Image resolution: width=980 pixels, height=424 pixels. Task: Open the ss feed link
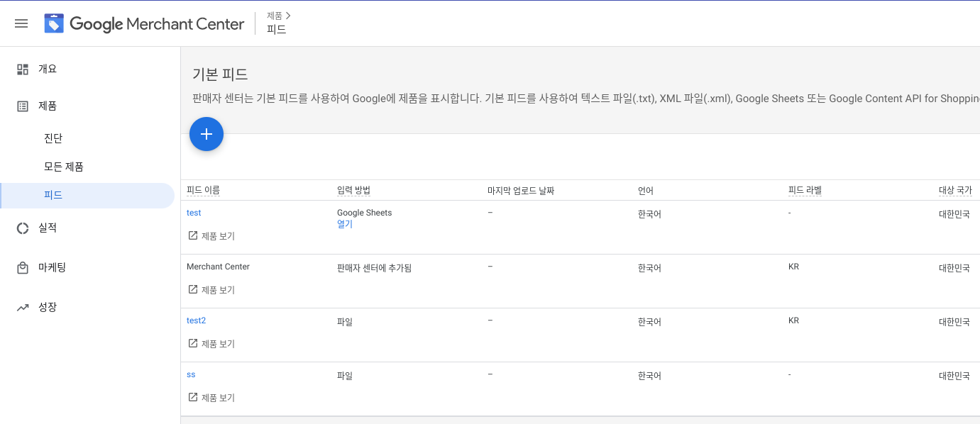191,374
